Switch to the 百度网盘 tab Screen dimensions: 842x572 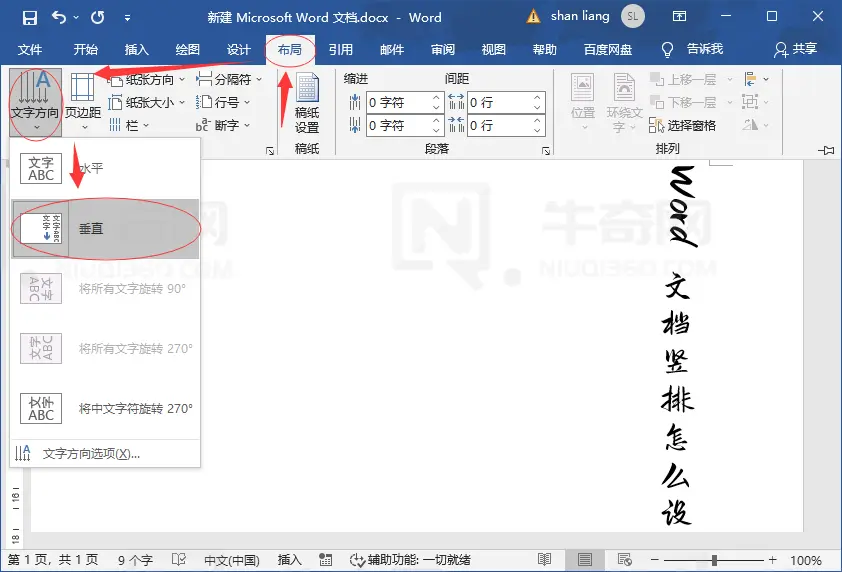point(608,50)
